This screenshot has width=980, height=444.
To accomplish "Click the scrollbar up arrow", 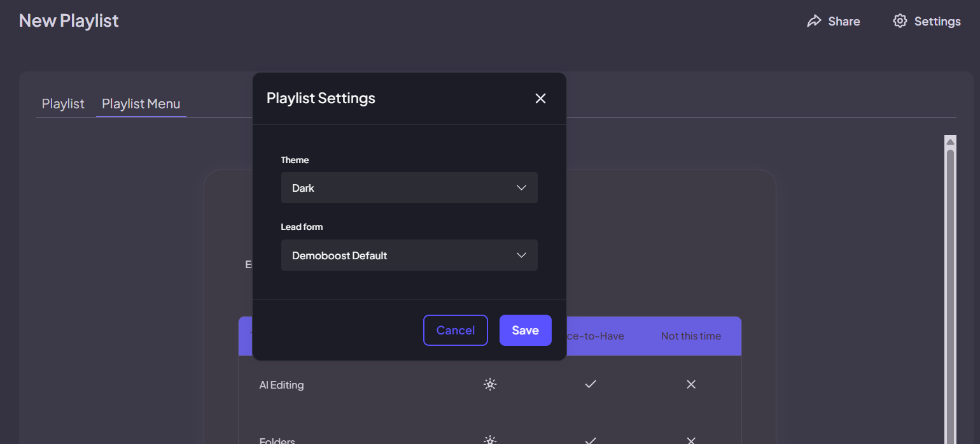I will coord(950,141).
